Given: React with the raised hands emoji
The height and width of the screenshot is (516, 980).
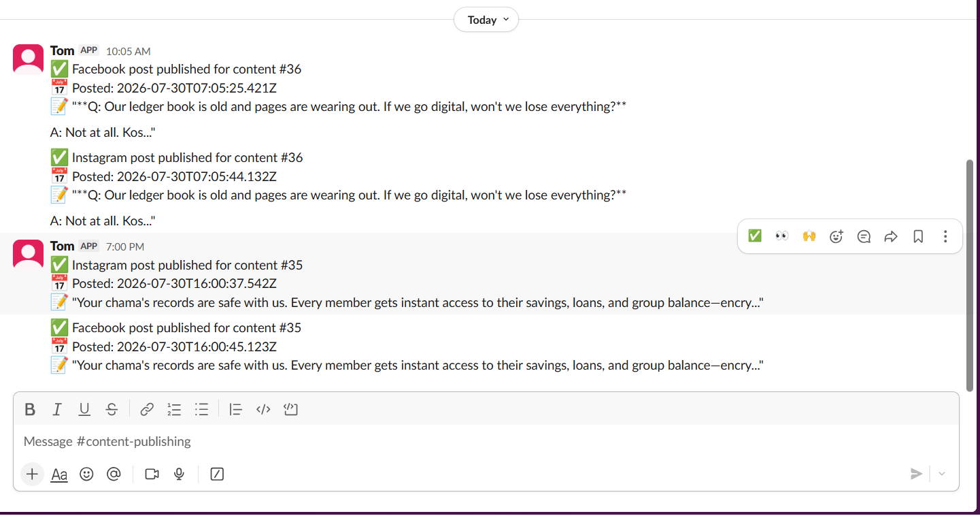Looking at the screenshot, I should tap(809, 236).
